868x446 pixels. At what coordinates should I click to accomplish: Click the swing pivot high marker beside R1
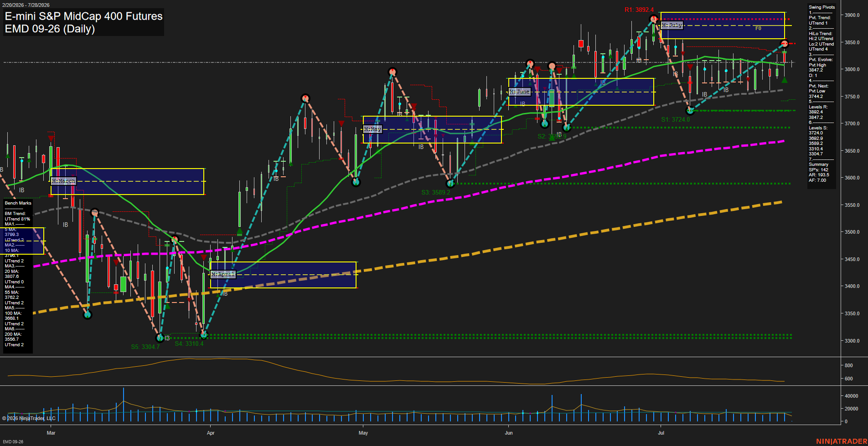click(x=654, y=19)
